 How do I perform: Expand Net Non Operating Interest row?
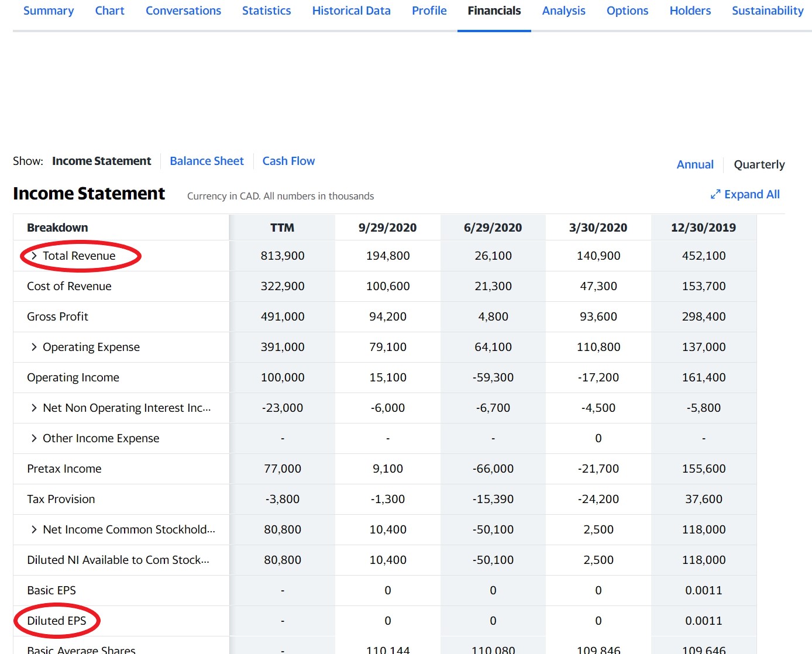click(x=34, y=408)
